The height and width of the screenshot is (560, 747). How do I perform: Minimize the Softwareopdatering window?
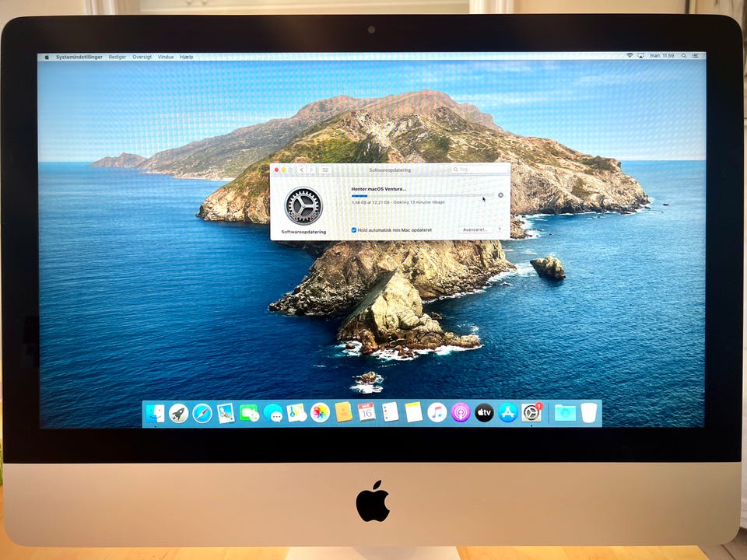pyautogui.click(x=284, y=170)
